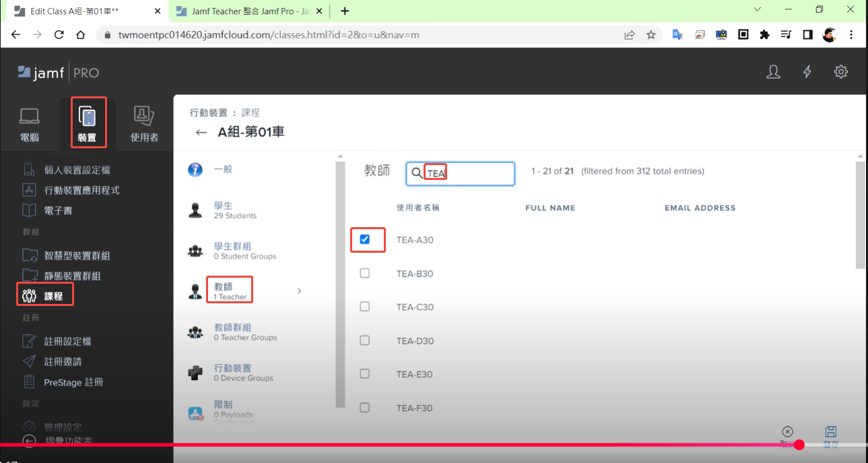868x463 pixels.
Task: Open 行動裝置應用程式 in the sidebar
Action: coord(81,190)
